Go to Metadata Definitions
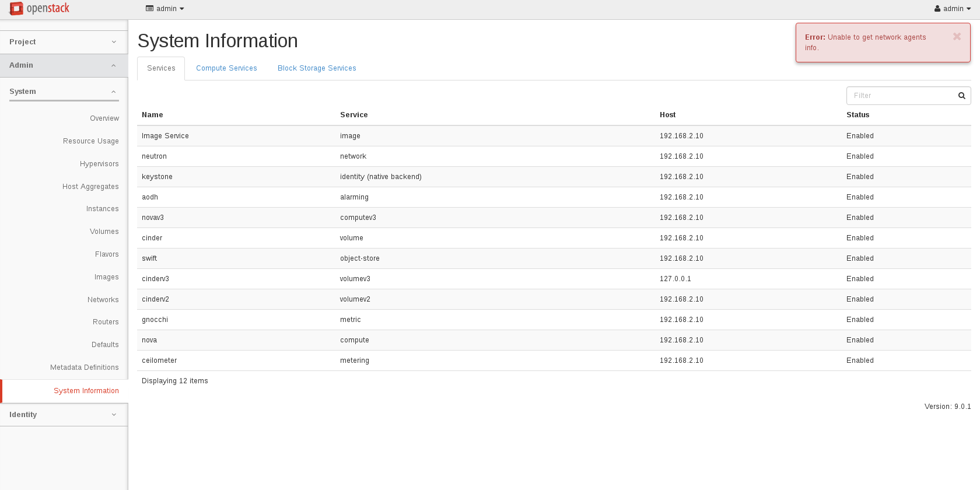980x490 pixels. coord(85,367)
